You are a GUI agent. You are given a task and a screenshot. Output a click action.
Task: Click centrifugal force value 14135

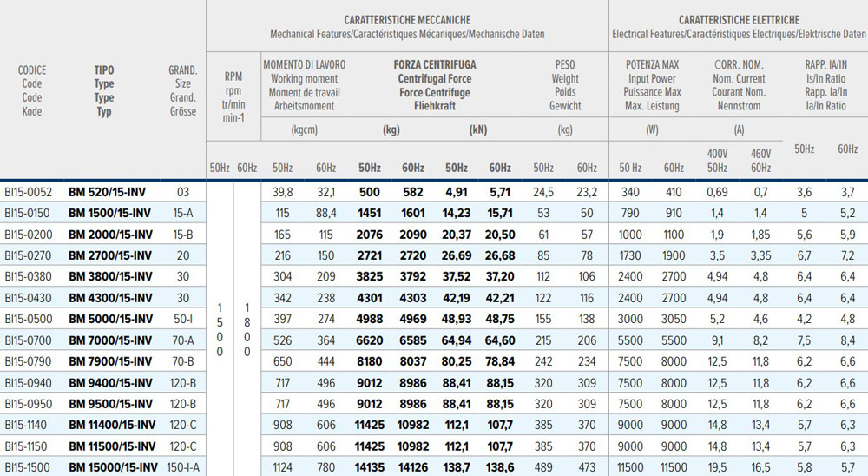pos(369,467)
